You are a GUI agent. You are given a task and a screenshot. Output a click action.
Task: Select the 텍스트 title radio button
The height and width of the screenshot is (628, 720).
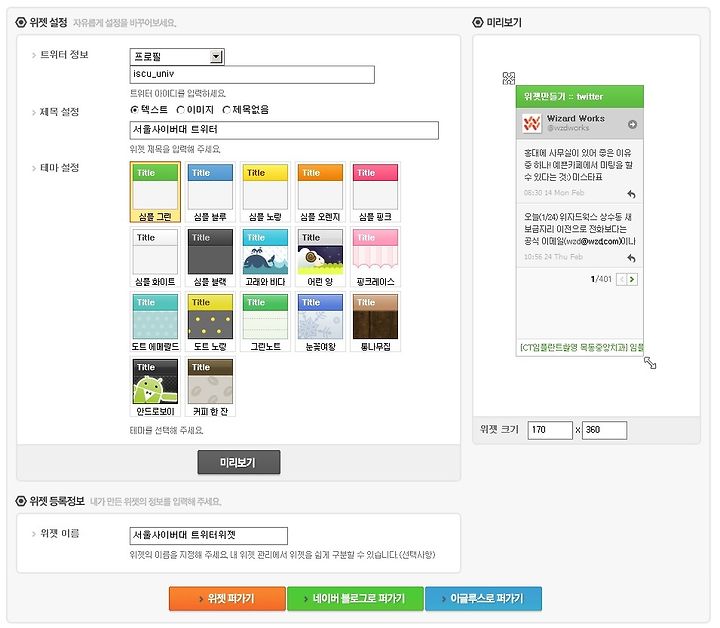click(x=134, y=110)
